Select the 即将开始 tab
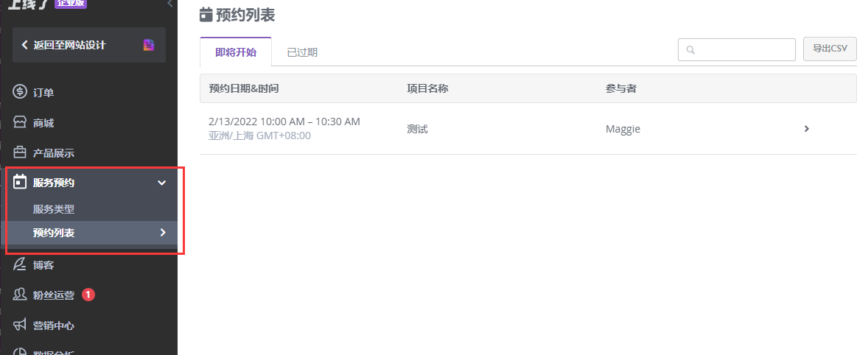868x355 pixels. click(236, 52)
